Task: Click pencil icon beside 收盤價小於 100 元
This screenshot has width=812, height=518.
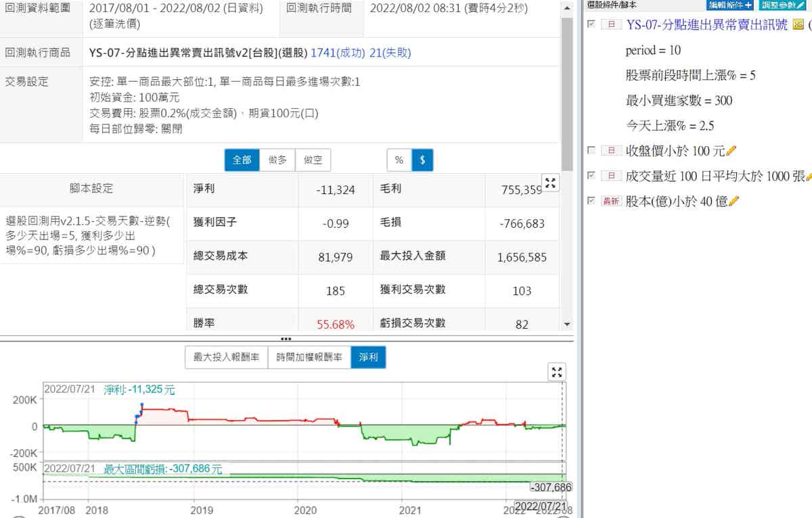Action: (x=731, y=150)
